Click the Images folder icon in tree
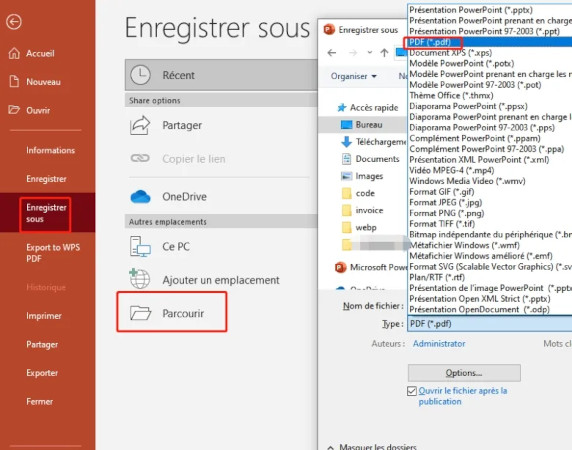The width and height of the screenshot is (572, 450). pos(346,176)
